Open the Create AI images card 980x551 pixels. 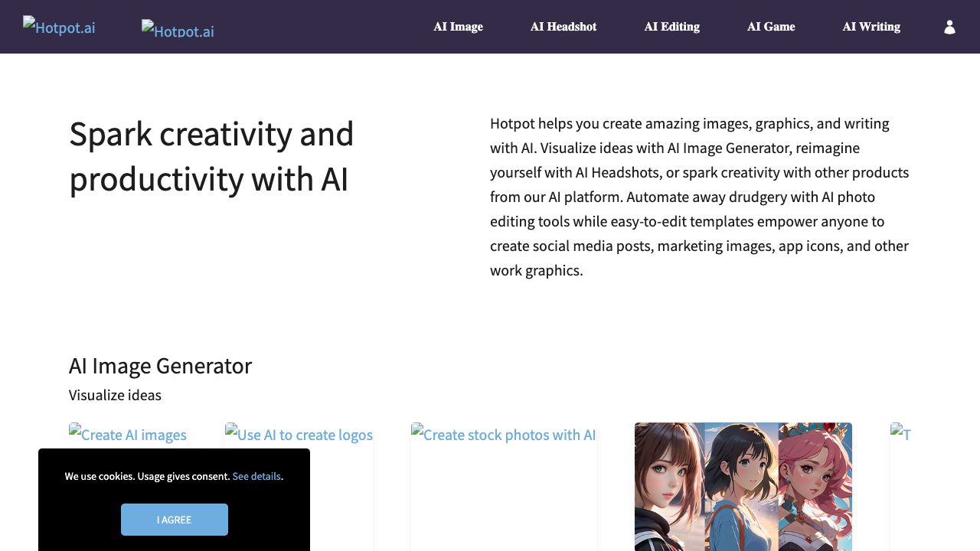(128, 435)
